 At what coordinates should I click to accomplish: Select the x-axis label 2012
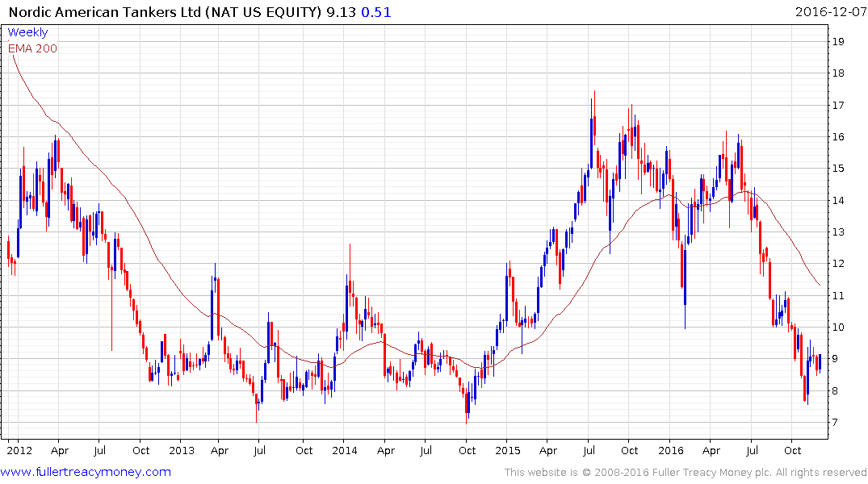point(19,450)
